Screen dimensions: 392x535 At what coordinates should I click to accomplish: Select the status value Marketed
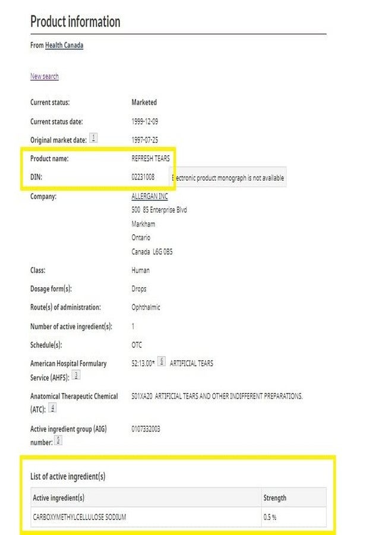pyautogui.click(x=144, y=102)
